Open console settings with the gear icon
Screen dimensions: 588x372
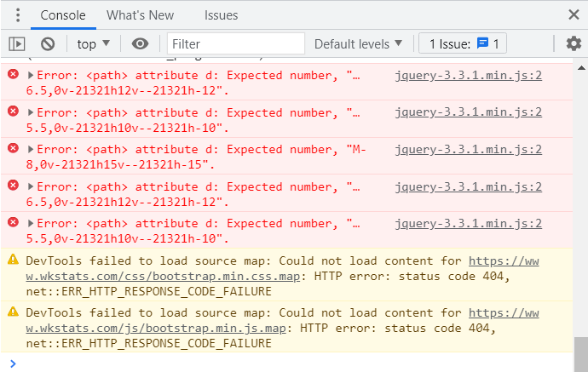(573, 43)
